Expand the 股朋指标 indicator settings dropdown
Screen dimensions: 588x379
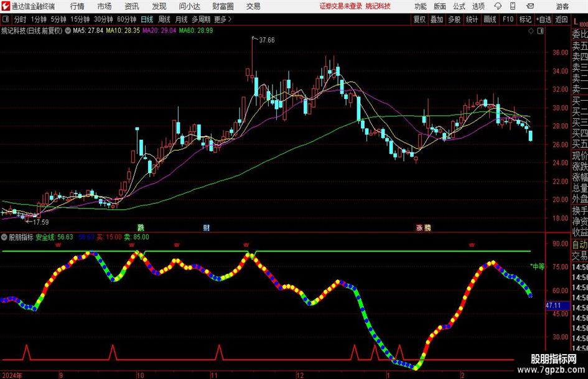tap(4, 237)
